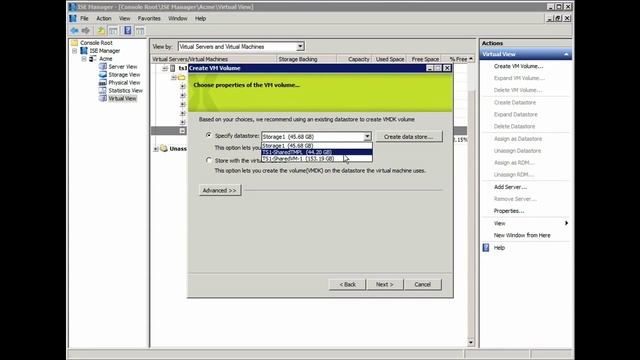
Task: Click the Acme node icon
Action: point(93,59)
